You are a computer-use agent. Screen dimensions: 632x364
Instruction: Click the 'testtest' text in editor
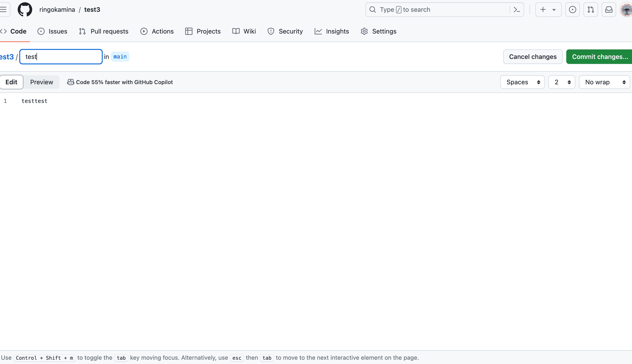[34, 101]
